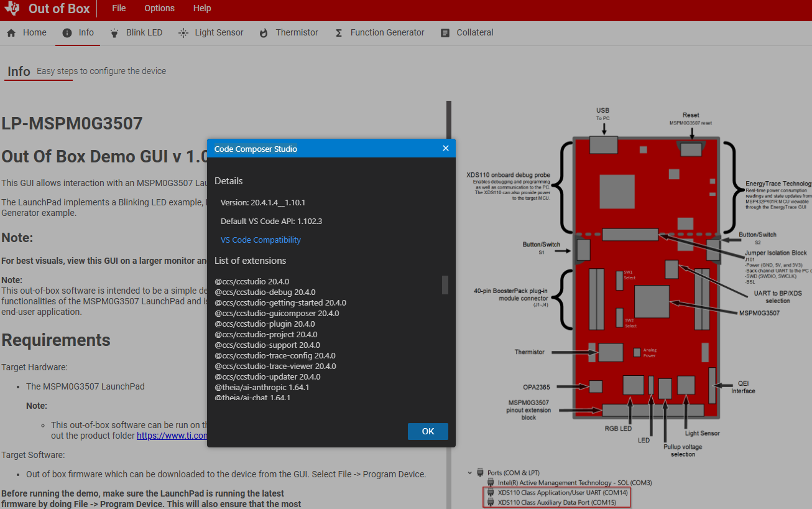
Task: Open the Thermistor tab flame icon
Action: pyautogui.click(x=264, y=33)
